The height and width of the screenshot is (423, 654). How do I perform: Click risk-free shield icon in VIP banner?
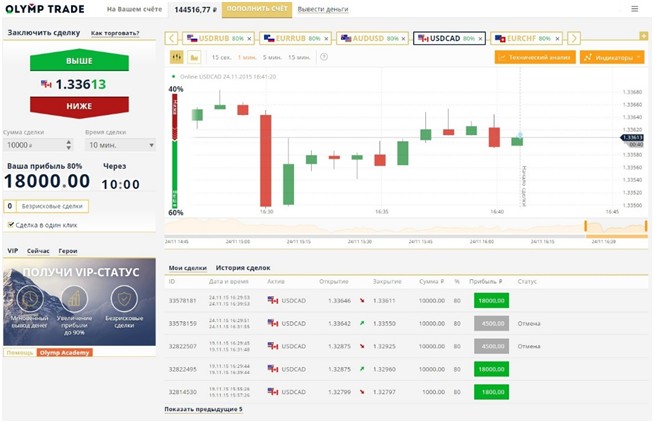[x=124, y=299]
